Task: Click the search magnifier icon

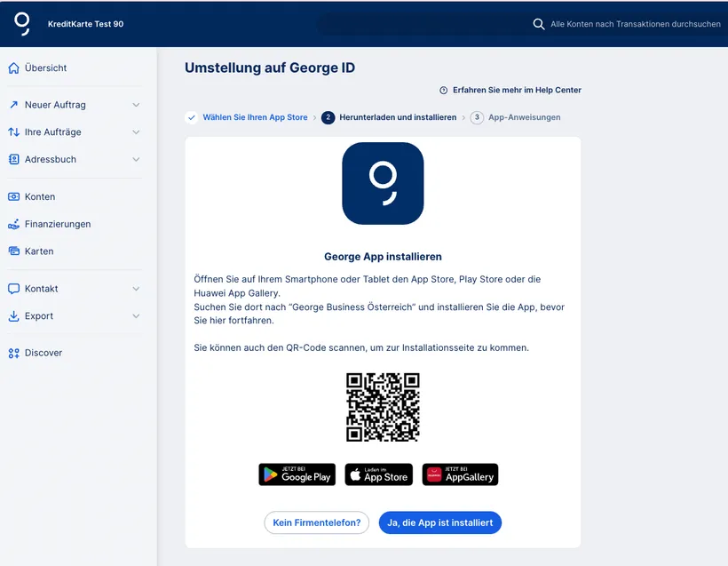Action: [538, 24]
